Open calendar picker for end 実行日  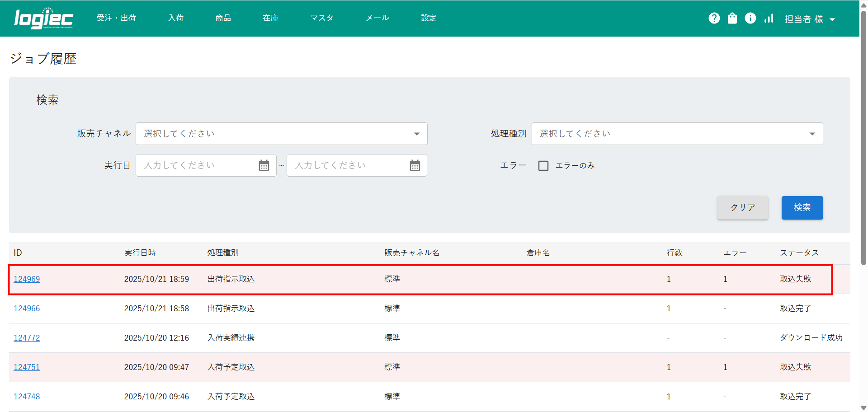click(415, 166)
